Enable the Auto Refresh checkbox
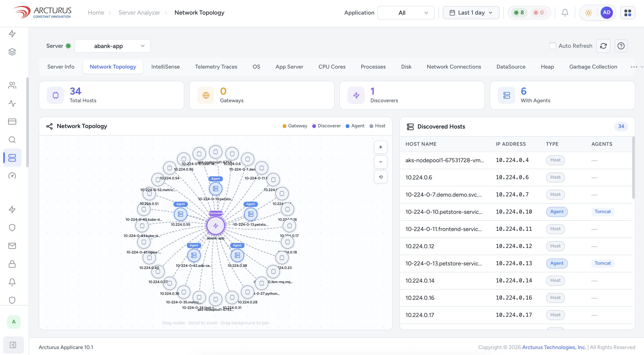 click(x=552, y=46)
